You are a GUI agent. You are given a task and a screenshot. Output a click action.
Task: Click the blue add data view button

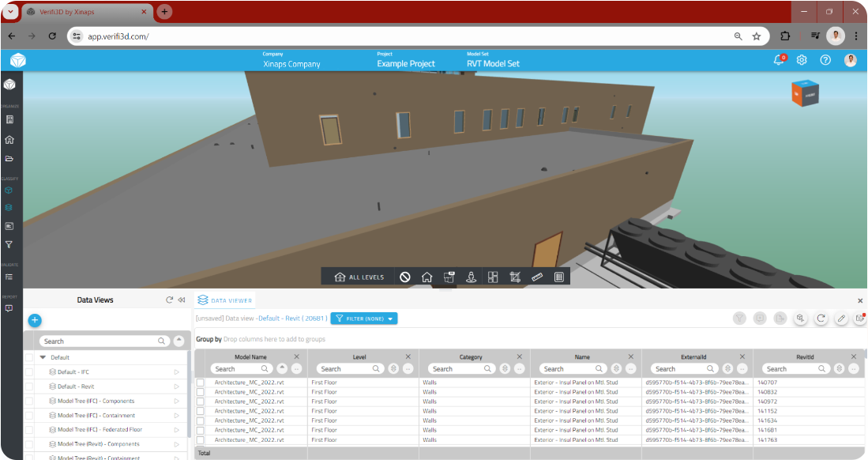tap(35, 320)
